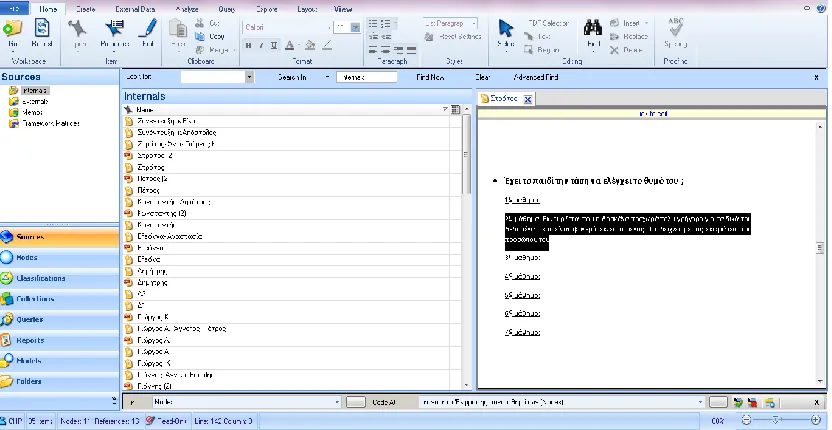
Task: Click the Clear button in find bar
Action: tap(482, 78)
